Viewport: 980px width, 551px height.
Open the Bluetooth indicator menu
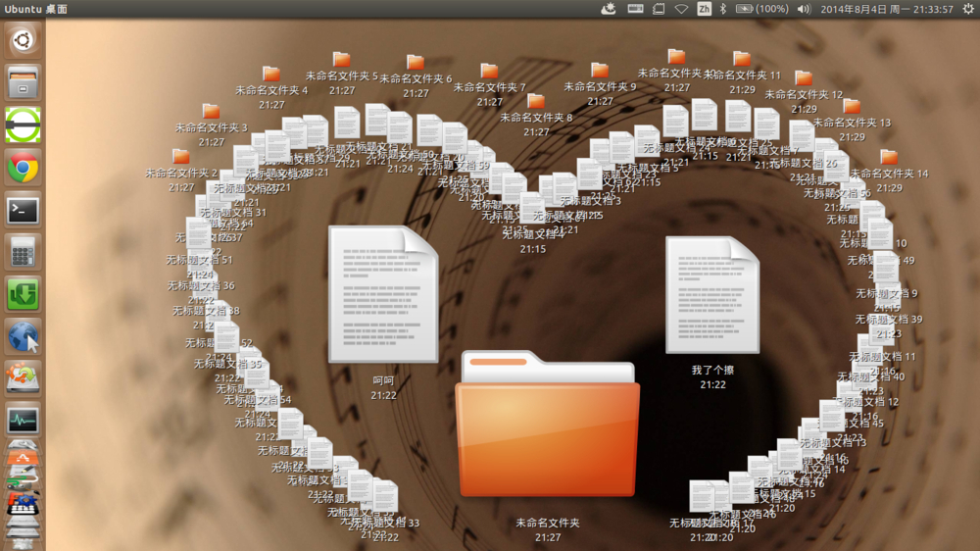(723, 9)
